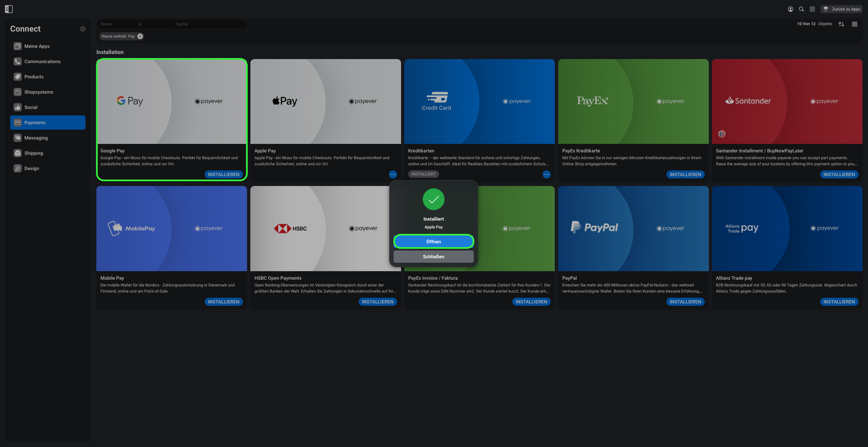868x447 pixels.
Task: Click the Social thumbs-up icon
Action: [18, 107]
